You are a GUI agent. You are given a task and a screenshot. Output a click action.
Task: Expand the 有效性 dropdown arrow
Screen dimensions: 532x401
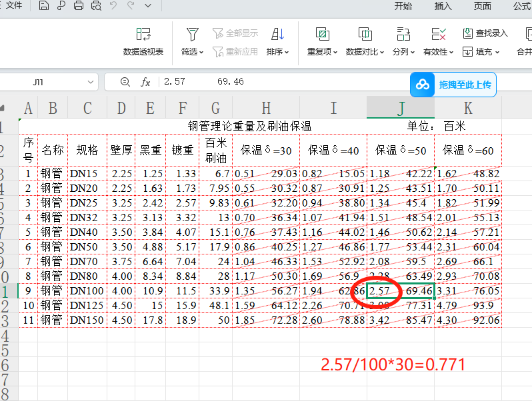tap(451, 52)
